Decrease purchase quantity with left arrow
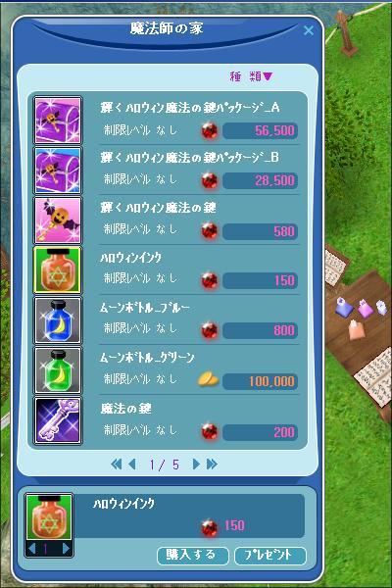 coord(32,549)
